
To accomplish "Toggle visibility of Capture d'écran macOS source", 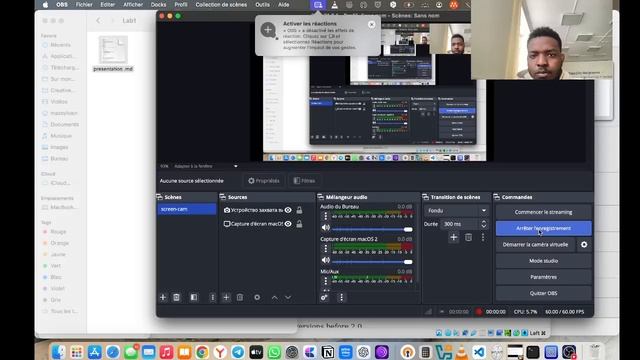I will click(x=288, y=224).
